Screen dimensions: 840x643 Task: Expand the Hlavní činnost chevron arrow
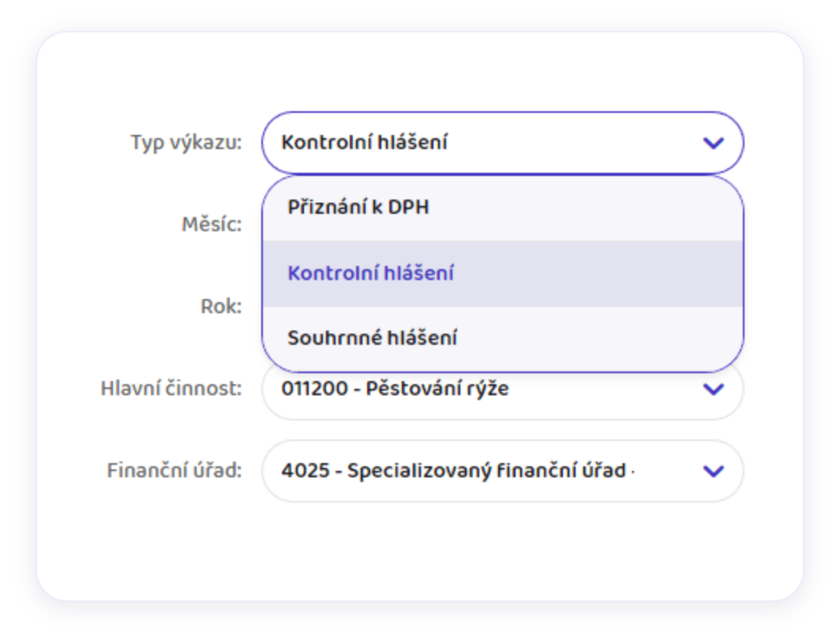(713, 389)
